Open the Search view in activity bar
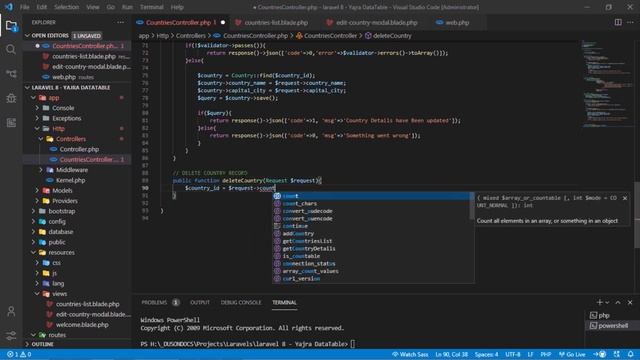 click(x=11, y=49)
